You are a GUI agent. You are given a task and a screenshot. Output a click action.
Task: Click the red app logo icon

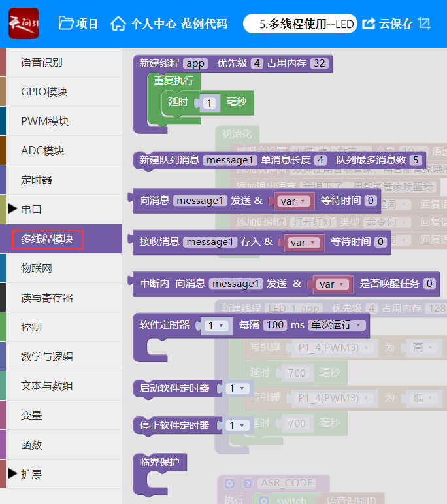point(24,23)
